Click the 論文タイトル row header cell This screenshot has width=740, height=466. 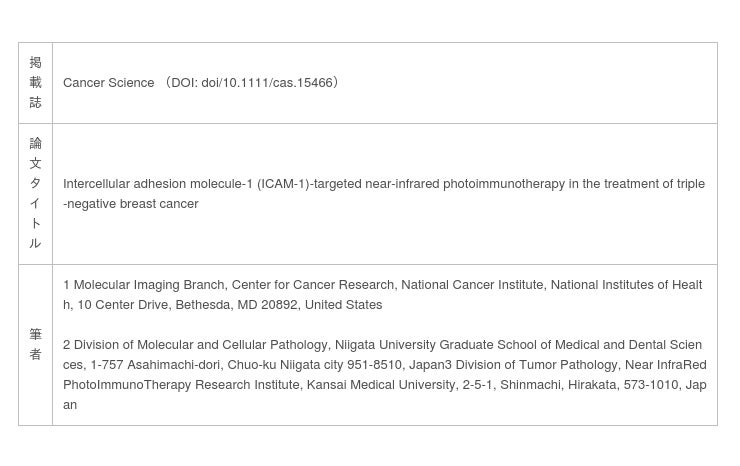pyautogui.click(x=35, y=194)
